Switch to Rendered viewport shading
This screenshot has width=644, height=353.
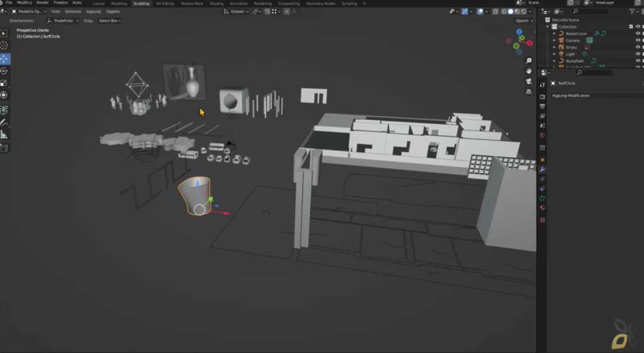[x=524, y=11]
